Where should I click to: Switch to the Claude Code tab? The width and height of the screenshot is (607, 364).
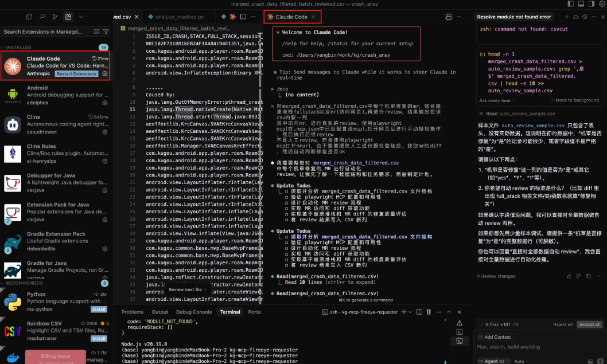292,17
